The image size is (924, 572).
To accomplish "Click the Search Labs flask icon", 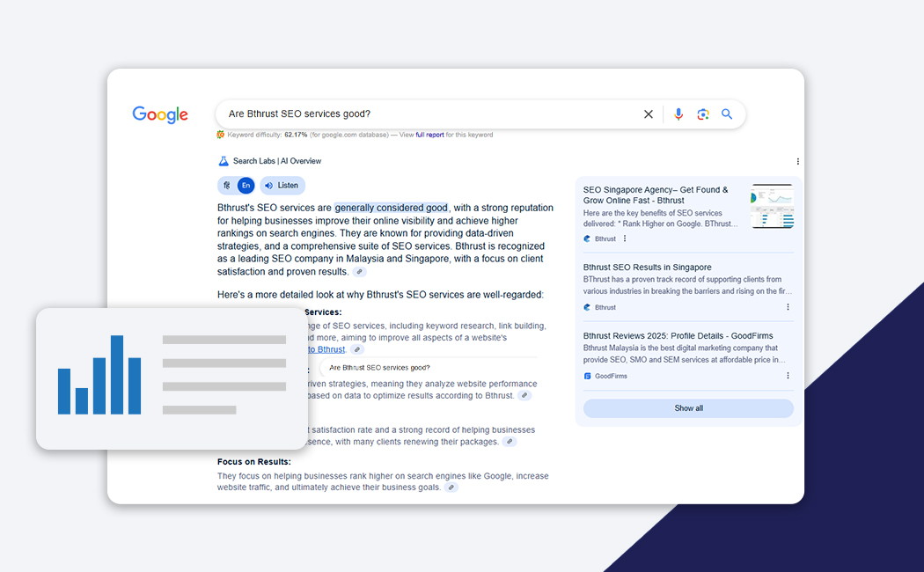I will [224, 161].
